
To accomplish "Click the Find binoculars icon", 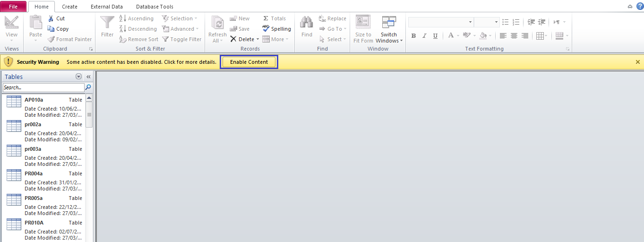I will tap(307, 23).
